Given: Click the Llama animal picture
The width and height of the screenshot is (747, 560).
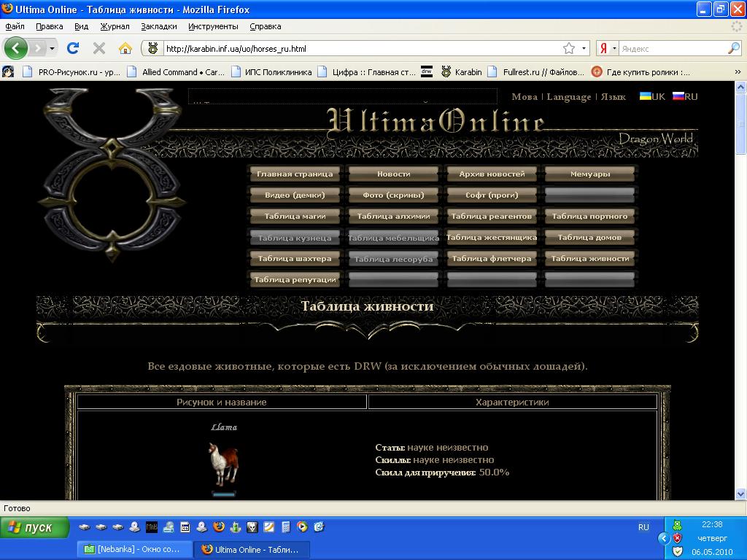Looking at the screenshot, I should point(223,463).
